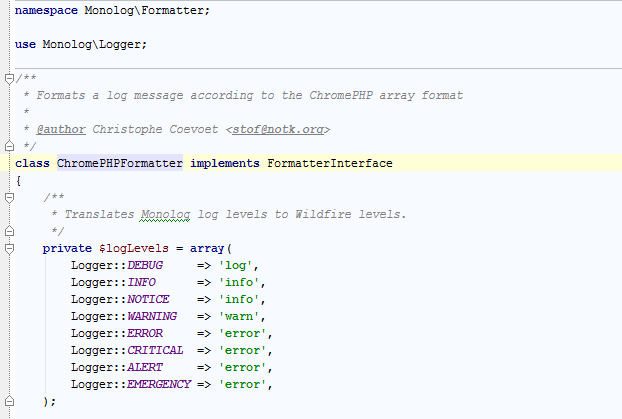This screenshot has height=419, width=622.
Task: Click the CRITICAL constant
Action: 156,350
